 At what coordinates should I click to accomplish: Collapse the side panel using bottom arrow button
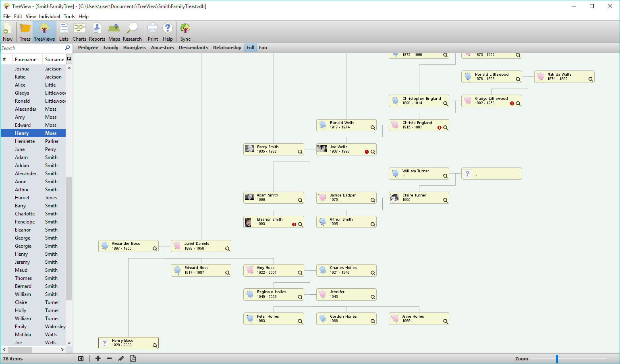pos(81,358)
